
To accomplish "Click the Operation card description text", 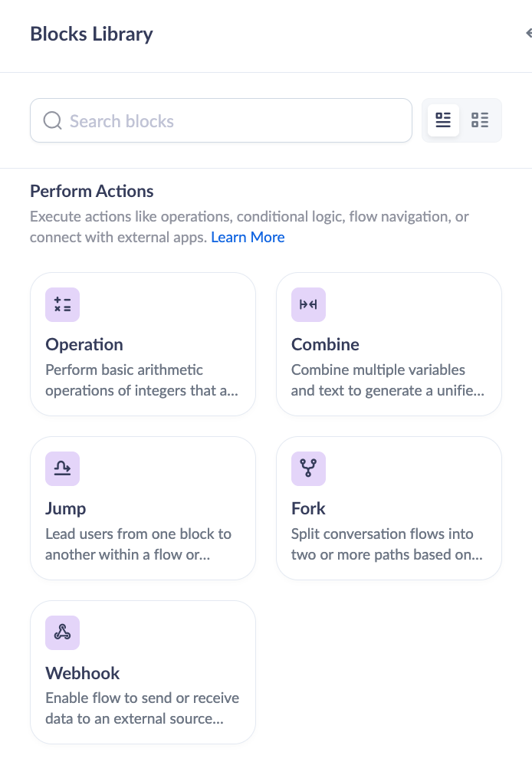I will pyautogui.click(x=142, y=380).
